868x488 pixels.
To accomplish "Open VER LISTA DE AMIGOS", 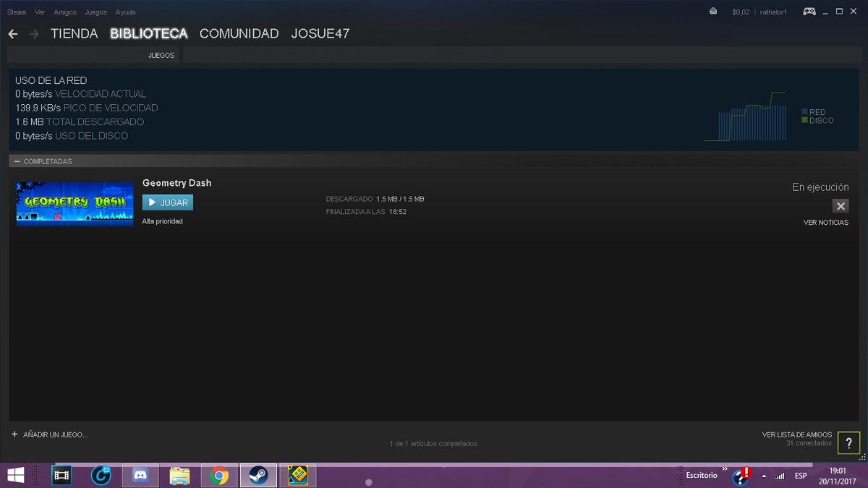I will click(x=797, y=435).
